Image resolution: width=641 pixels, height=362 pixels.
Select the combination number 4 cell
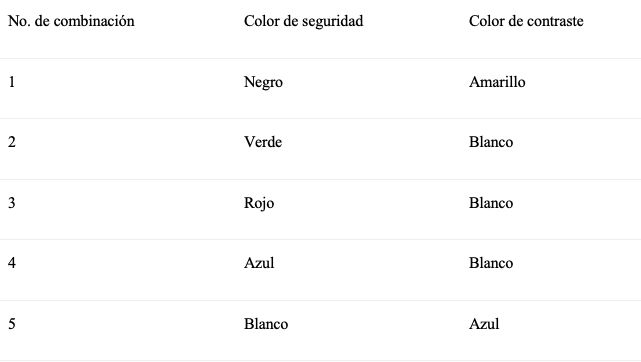pyautogui.click(x=11, y=263)
